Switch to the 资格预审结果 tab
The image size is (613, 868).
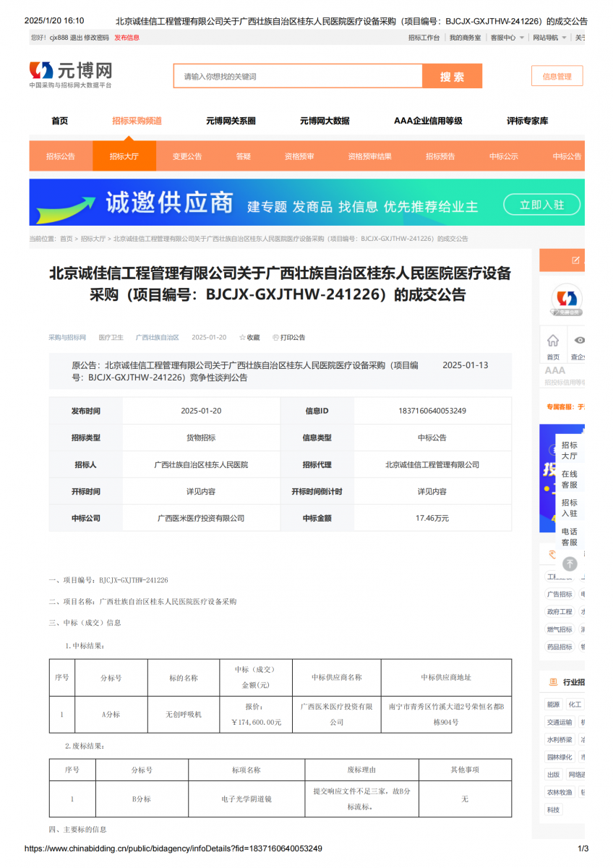tap(370, 156)
